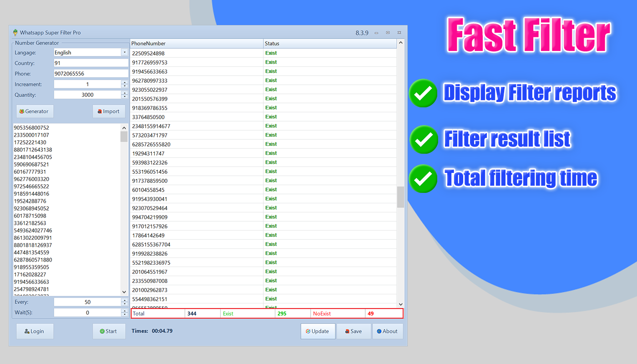Click the Generator button
The height and width of the screenshot is (364, 637).
(35, 111)
